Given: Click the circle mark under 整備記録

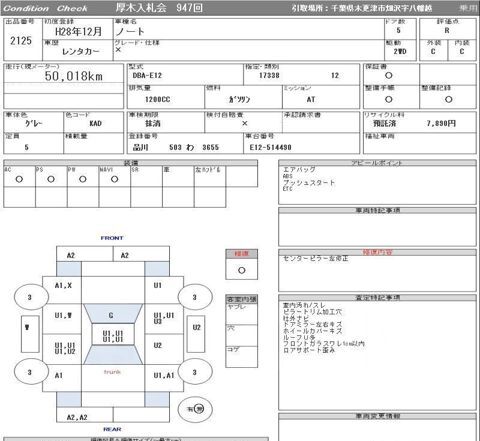Looking at the screenshot, I should click(x=449, y=100).
